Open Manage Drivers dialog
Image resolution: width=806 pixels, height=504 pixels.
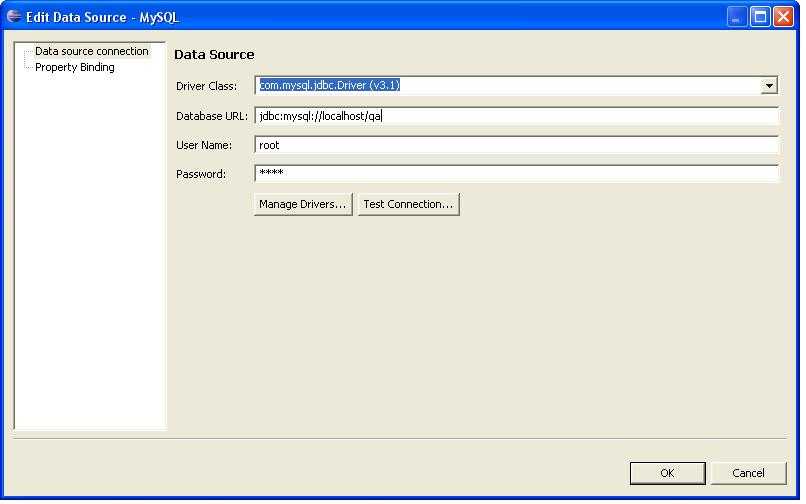click(303, 204)
